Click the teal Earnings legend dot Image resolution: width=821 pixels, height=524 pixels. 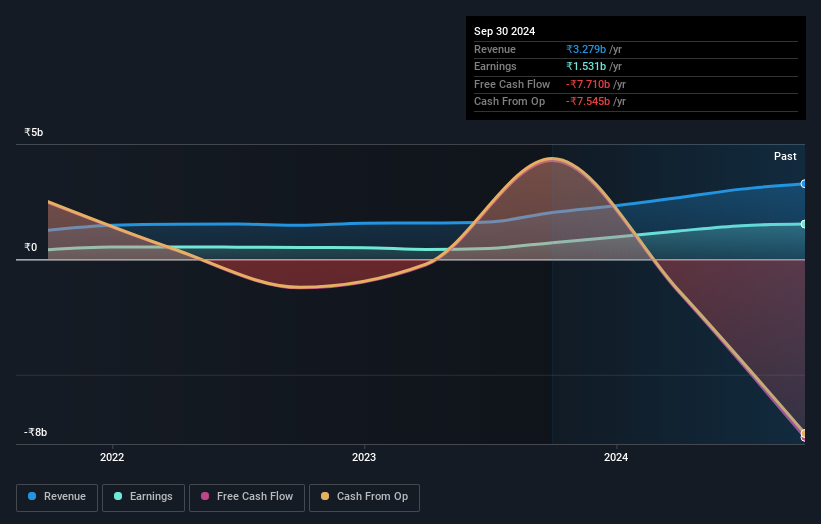pos(118,496)
